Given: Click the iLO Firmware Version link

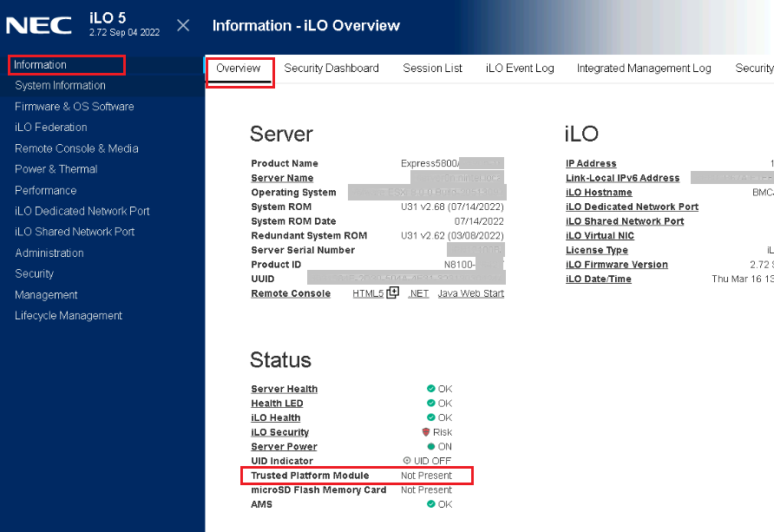Looking at the screenshot, I should [617, 265].
